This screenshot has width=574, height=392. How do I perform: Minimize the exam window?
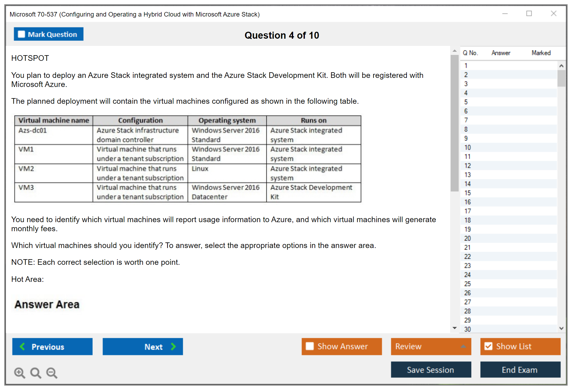click(505, 14)
